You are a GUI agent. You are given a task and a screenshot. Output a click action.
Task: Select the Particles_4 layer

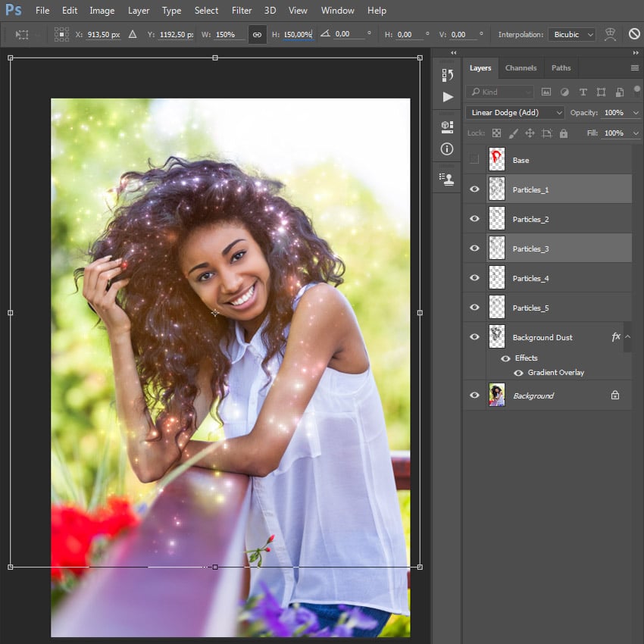click(530, 278)
